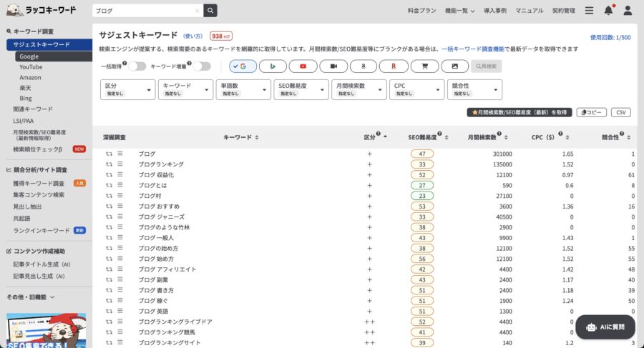Sort by SEO難易度 column header
This screenshot has height=348, width=644.
click(x=428, y=137)
